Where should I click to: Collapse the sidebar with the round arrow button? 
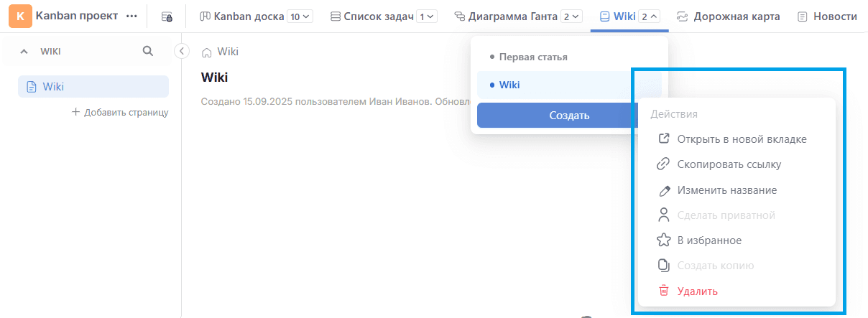tap(182, 51)
